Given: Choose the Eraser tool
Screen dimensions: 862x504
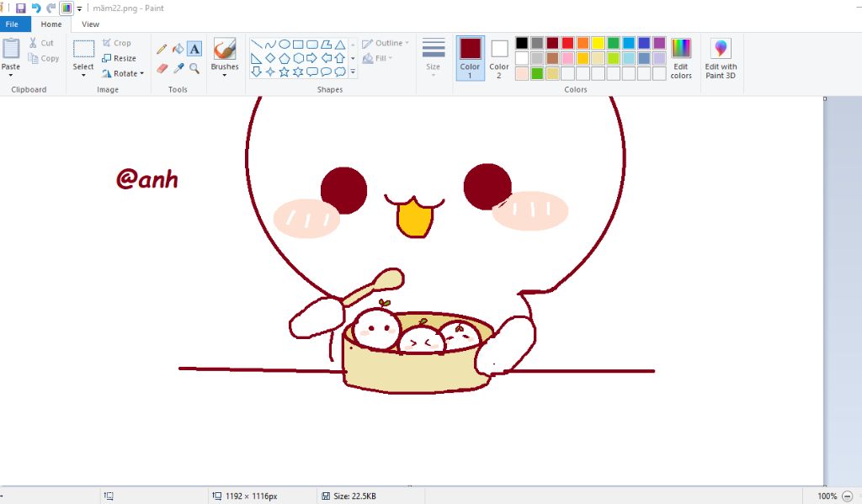Looking at the screenshot, I should point(162,68).
